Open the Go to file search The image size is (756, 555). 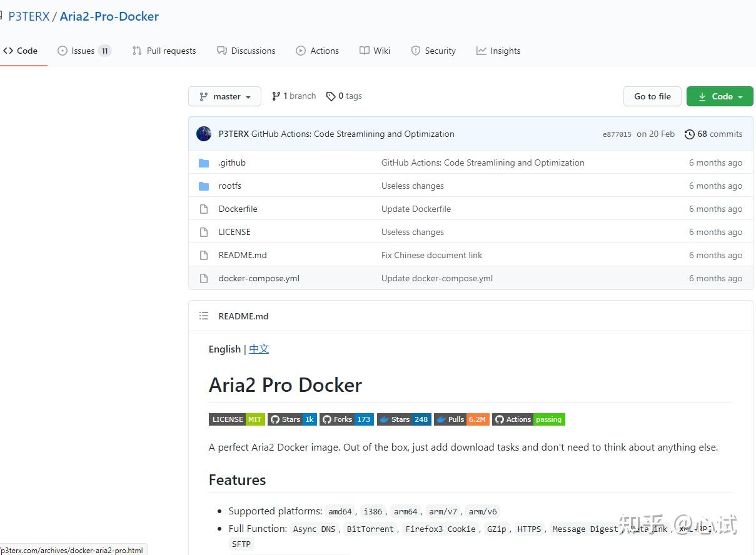tap(652, 96)
